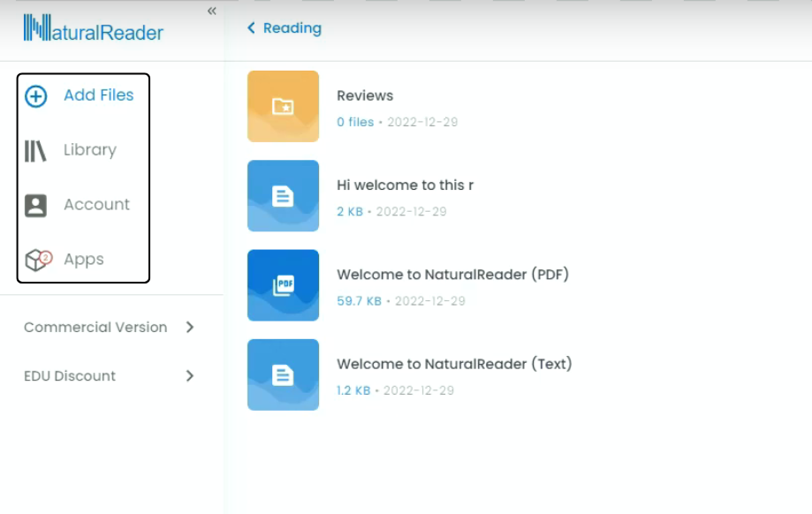Expand the Commercial Version chevron
Image resolution: width=812 pixels, height=514 pixels.
[190, 327]
